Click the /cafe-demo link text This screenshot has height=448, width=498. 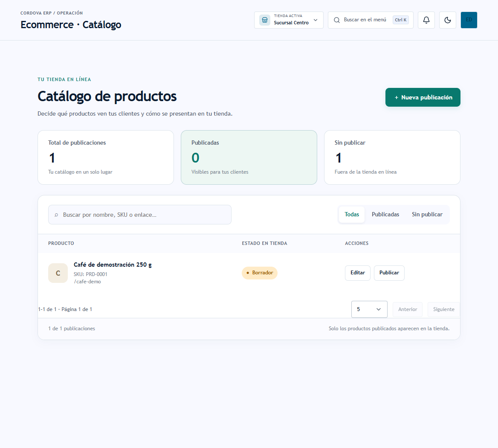pos(87,282)
